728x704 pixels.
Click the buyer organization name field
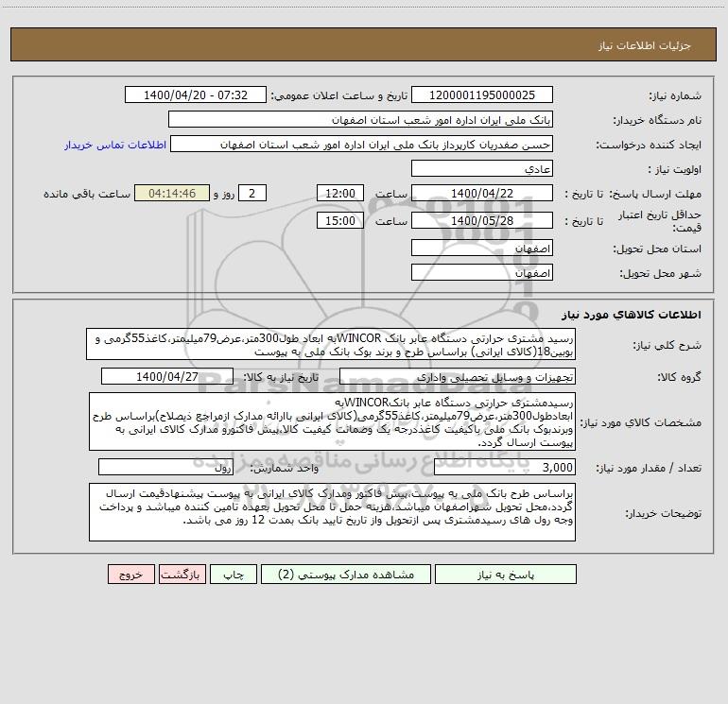[x=360, y=119]
